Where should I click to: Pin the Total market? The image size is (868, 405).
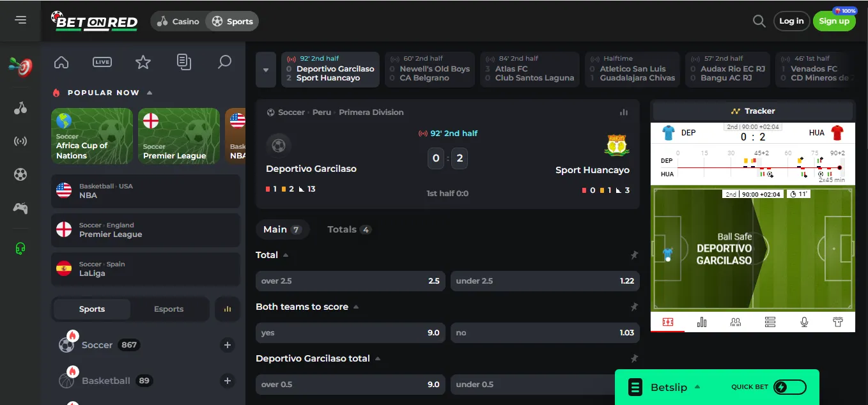(634, 255)
